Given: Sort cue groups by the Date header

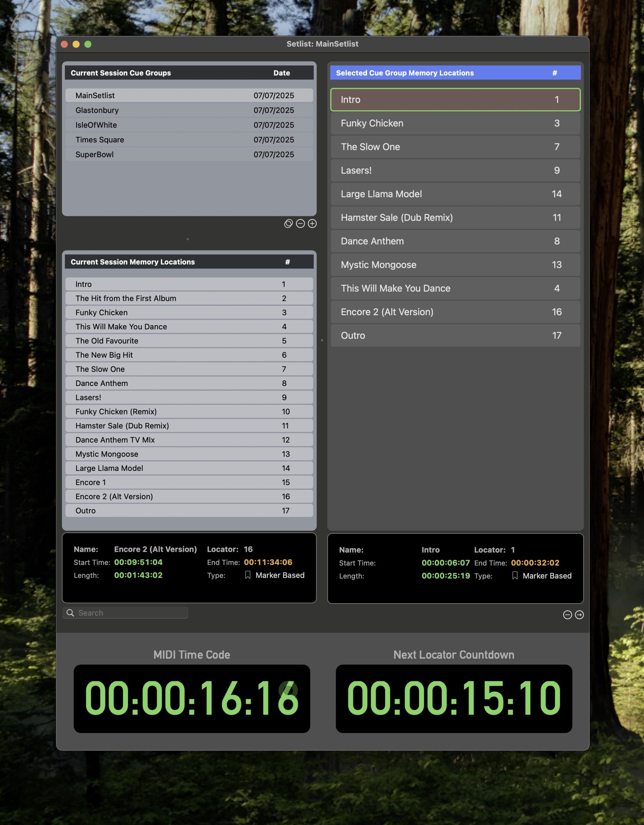Looking at the screenshot, I should [x=281, y=73].
